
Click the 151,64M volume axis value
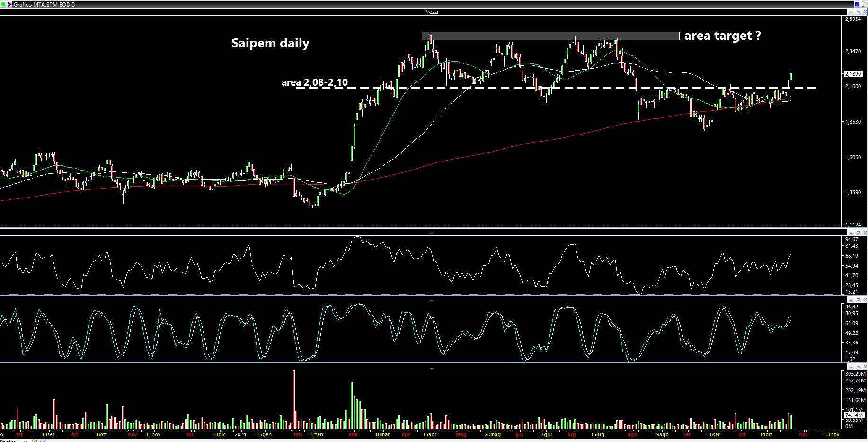click(x=855, y=400)
